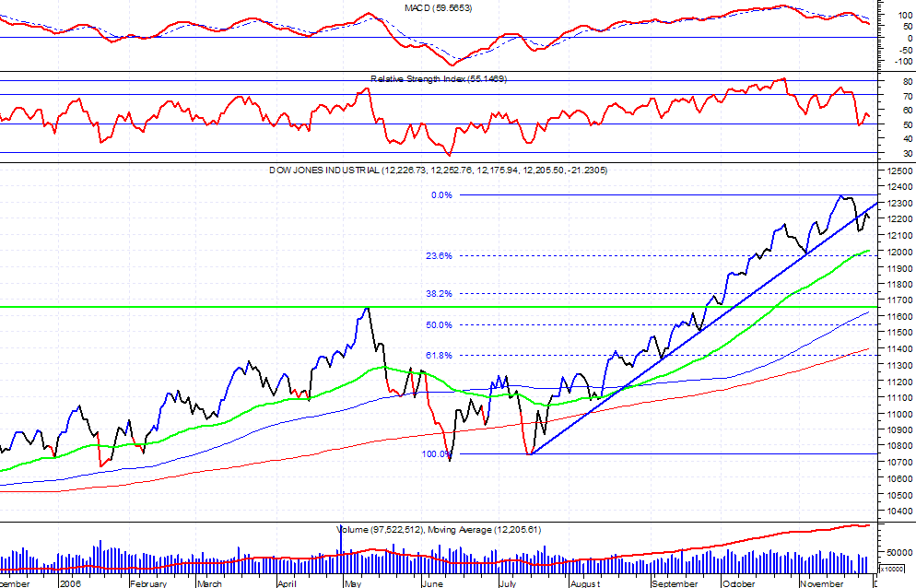Select the 100.0% Fibonacci label
Screen dimensions: 916x588
(x=437, y=454)
